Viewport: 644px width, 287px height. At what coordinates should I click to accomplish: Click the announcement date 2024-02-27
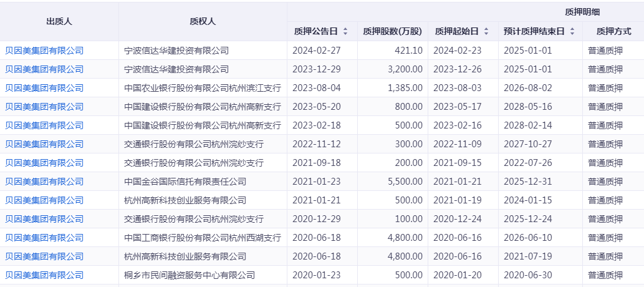[317, 51]
